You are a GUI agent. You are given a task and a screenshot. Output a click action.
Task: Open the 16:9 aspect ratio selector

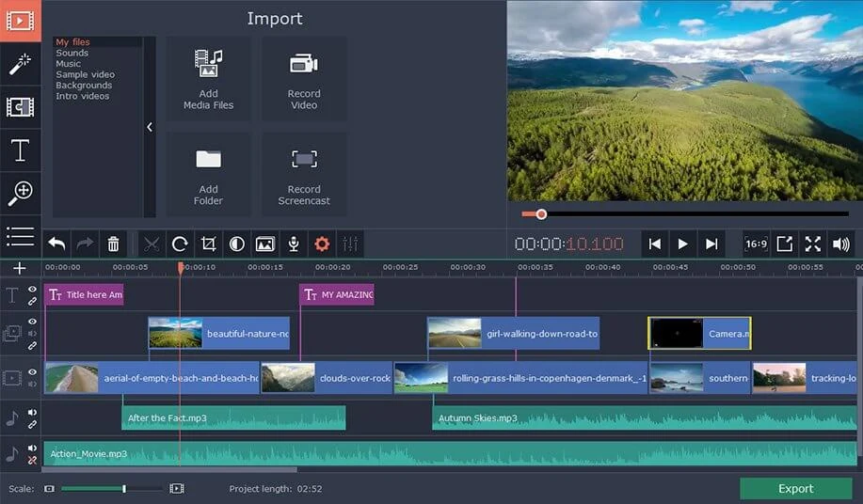(756, 244)
